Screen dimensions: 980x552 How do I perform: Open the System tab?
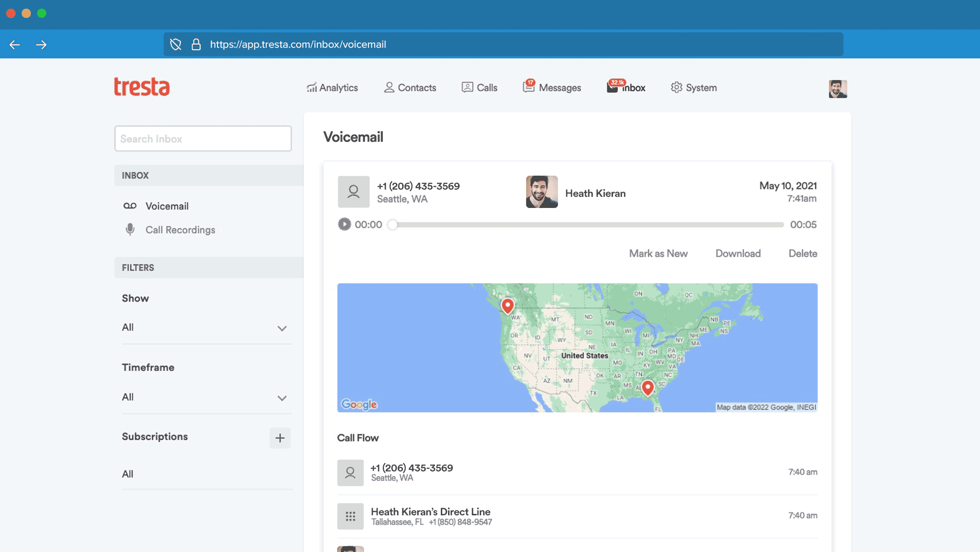[694, 88]
